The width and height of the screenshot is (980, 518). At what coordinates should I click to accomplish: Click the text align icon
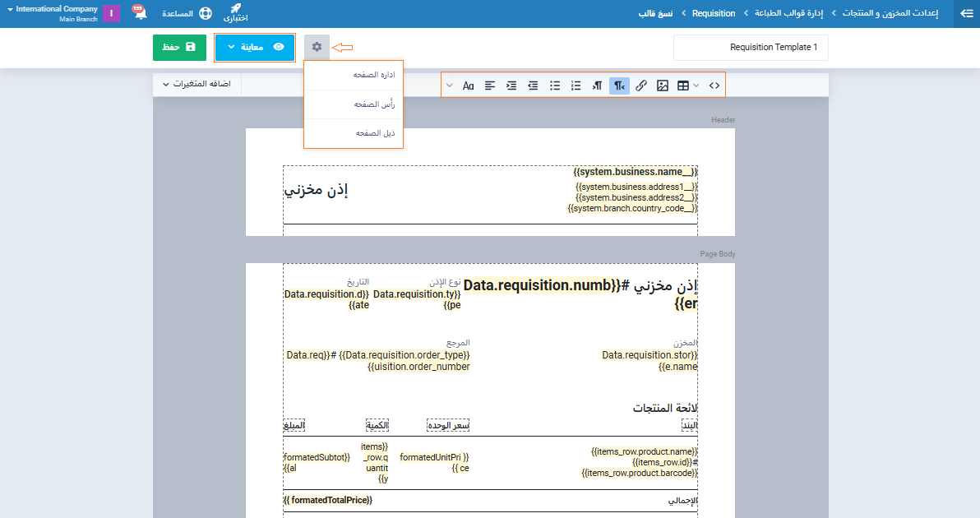pyautogui.click(x=490, y=86)
